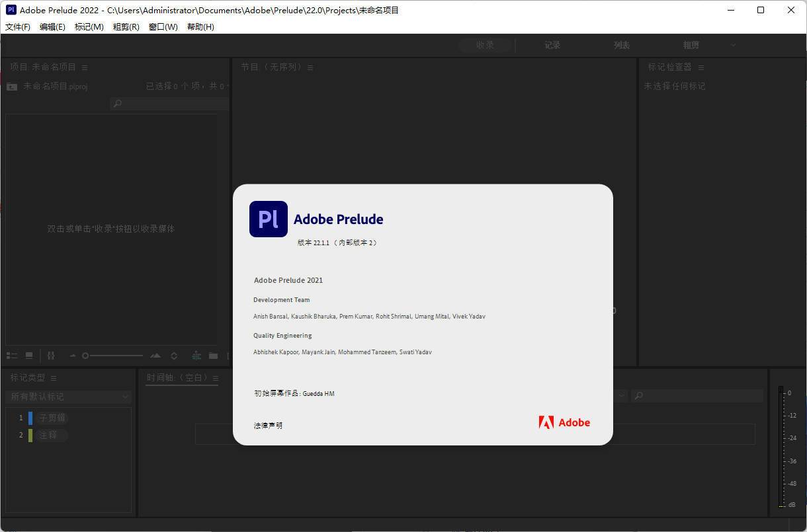
Task: Click the zoom out small mountain icon
Action: pyautogui.click(x=73, y=356)
